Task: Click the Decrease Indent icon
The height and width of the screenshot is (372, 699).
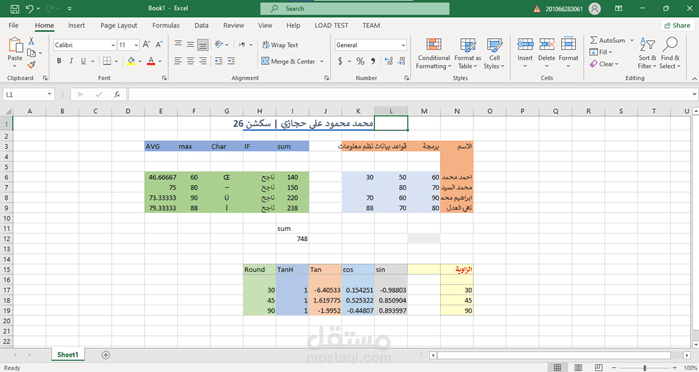Action: coord(218,61)
